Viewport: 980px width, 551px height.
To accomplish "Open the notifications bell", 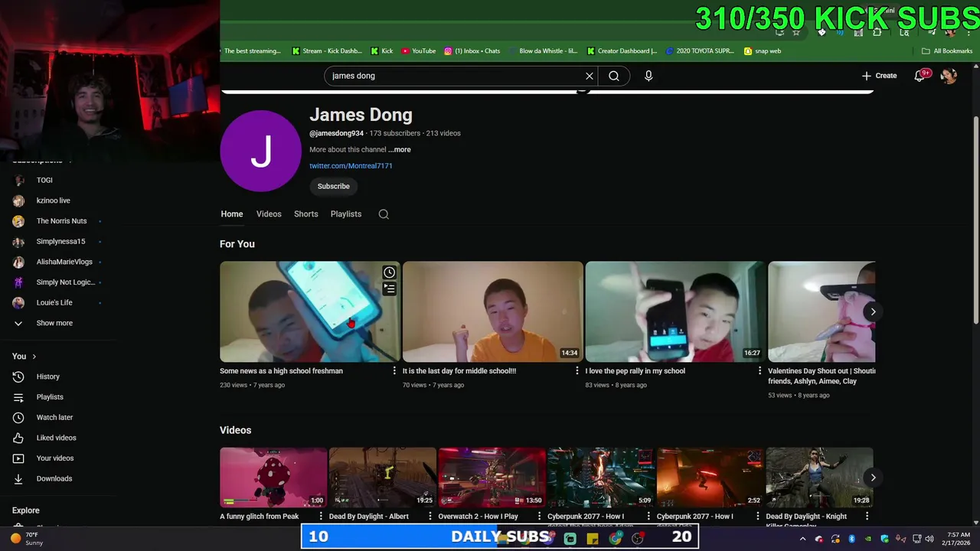I will tap(920, 76).
